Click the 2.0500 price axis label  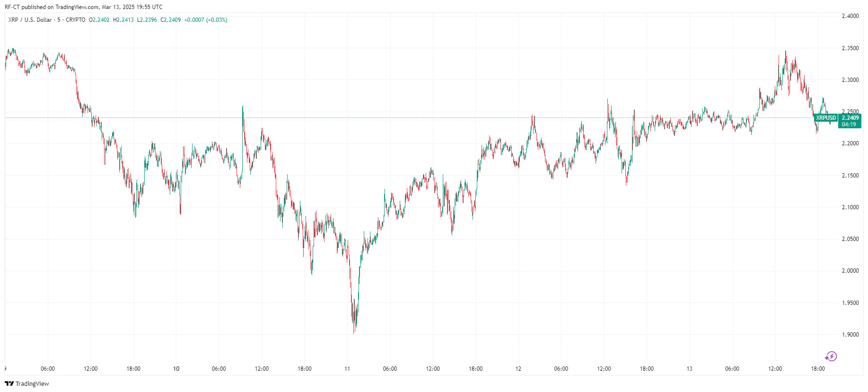coord(850,239)
